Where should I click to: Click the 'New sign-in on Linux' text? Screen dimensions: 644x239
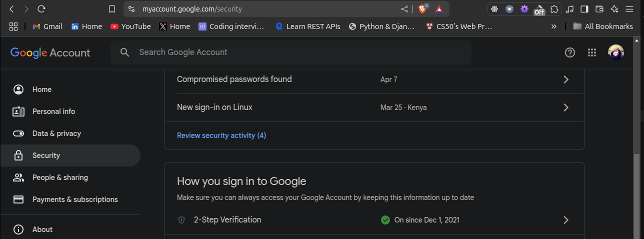(x=214, y=107)
